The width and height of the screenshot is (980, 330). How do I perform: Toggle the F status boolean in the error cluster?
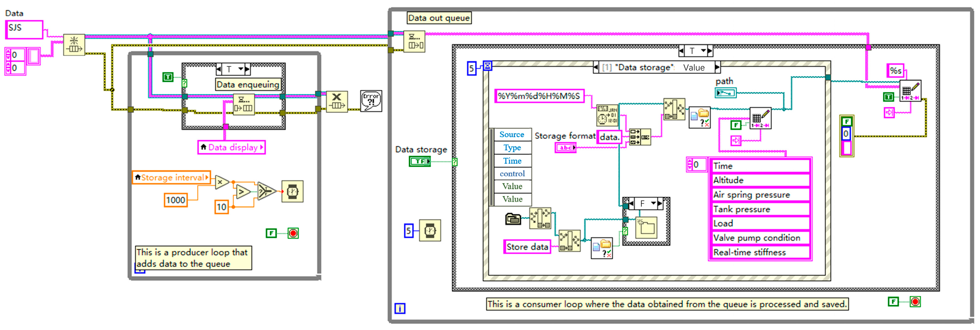pos(846,122)
